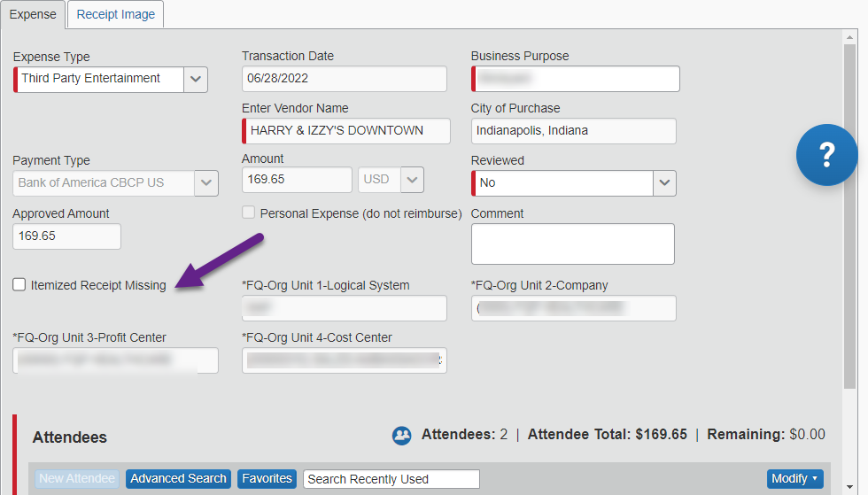
Task: Click the Transaction Date field
Action: (345, 79)
